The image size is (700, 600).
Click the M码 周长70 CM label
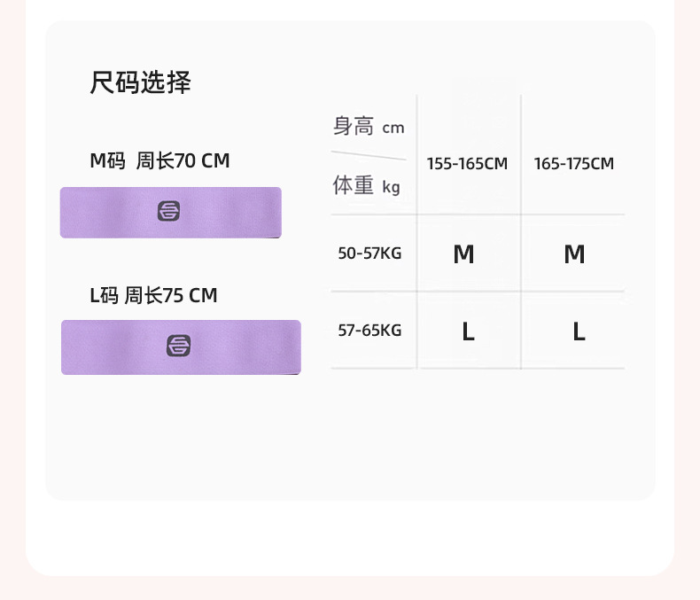[159, 160]
